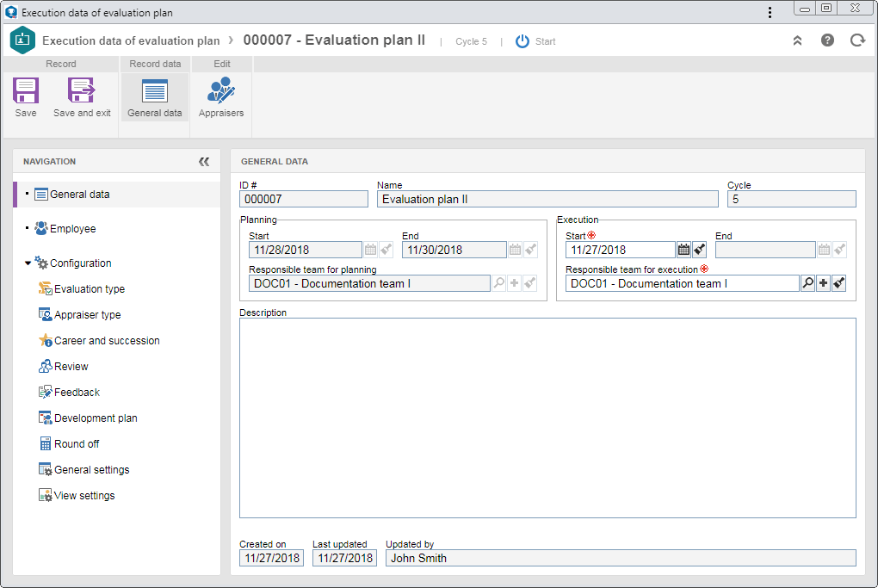Viewport: 878px width, 588px height.
Task: Click the Cycle field
Action: 792,200
